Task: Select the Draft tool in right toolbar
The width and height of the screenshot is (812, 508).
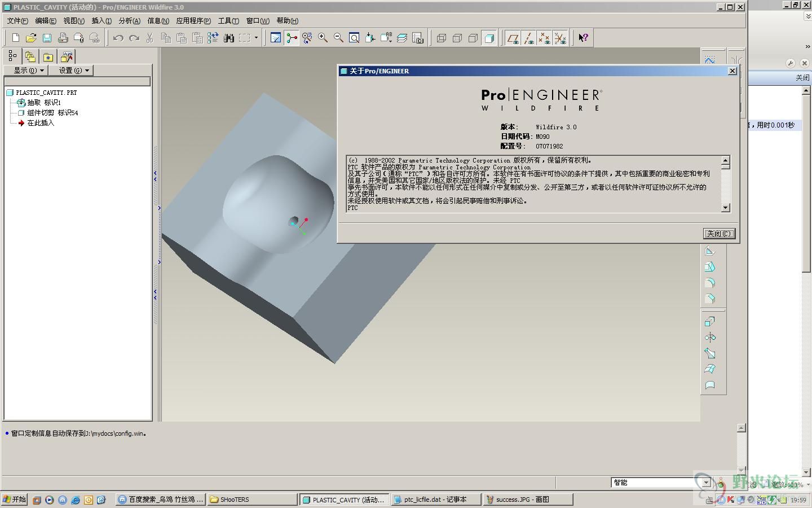Action: point(710,267)
